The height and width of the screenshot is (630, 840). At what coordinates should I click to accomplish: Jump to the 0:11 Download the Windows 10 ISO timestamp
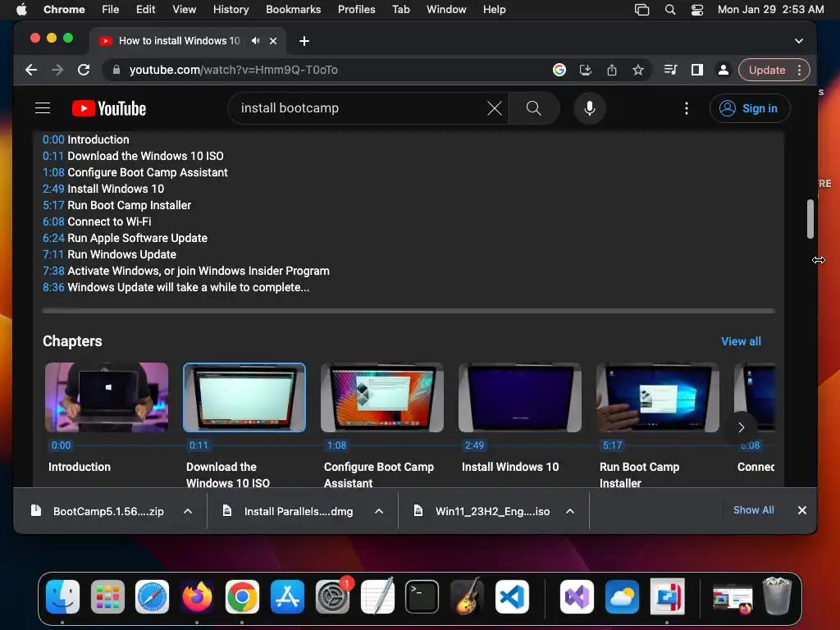[x=53, y=156]
